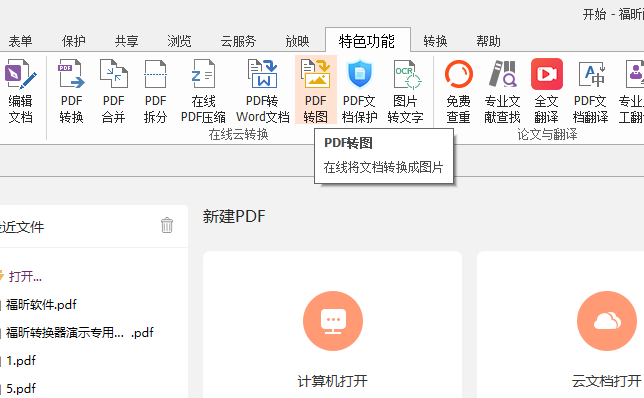The width and height of the screenshot is (644, 398).
Task: Open recent file 5.pdf
Action: 21,388
